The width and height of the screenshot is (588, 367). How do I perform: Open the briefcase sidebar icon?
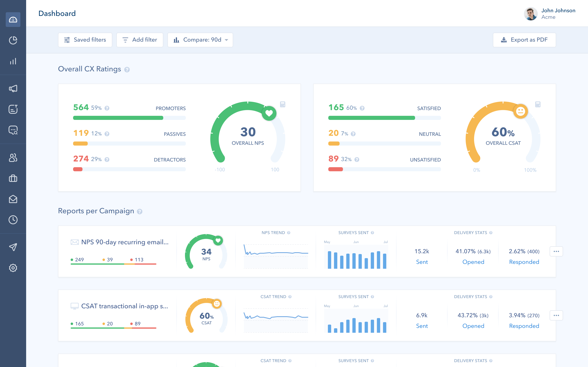[x=13, y=178]
